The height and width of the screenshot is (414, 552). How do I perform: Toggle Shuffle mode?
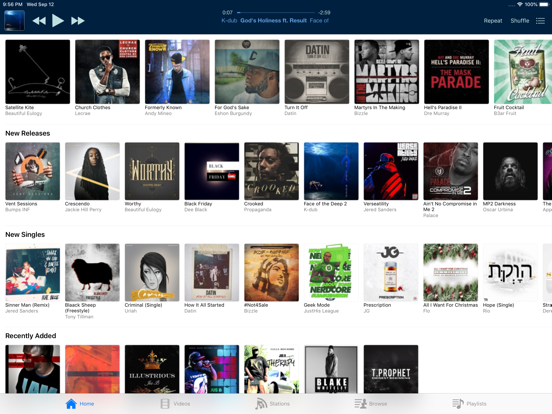(x=520, y=21)
